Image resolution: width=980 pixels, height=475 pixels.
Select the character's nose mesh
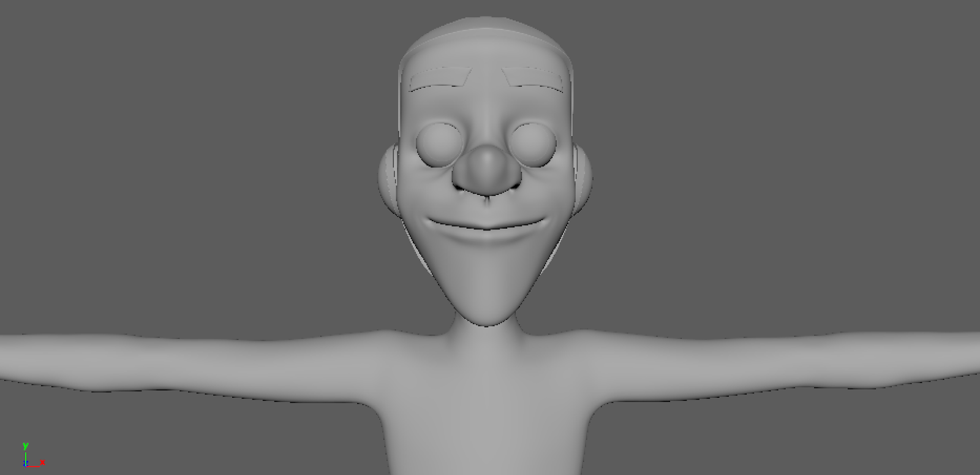[x=488, y=170]
